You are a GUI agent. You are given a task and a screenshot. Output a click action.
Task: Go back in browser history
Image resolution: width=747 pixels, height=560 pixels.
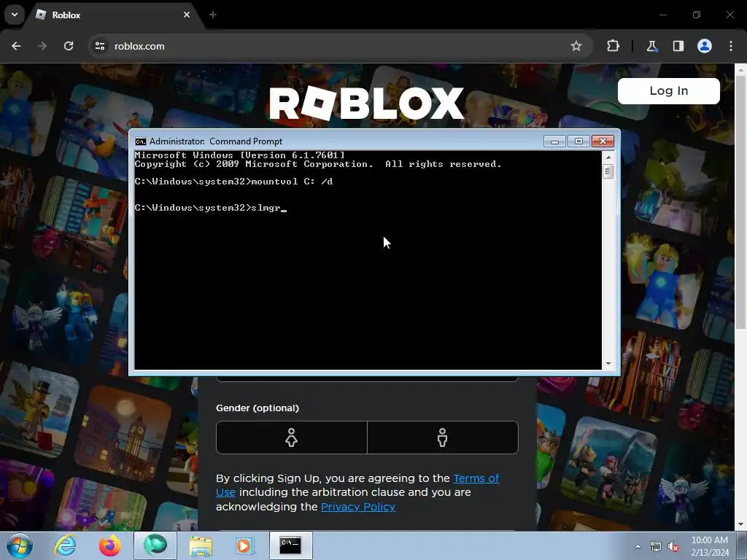(16, 46)
